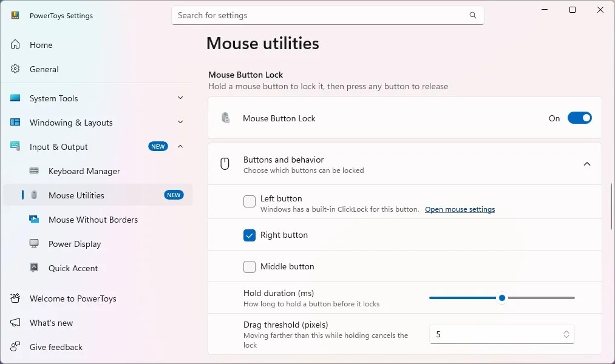Click the Keyboard Manager icon

click(x=34, y=170)
